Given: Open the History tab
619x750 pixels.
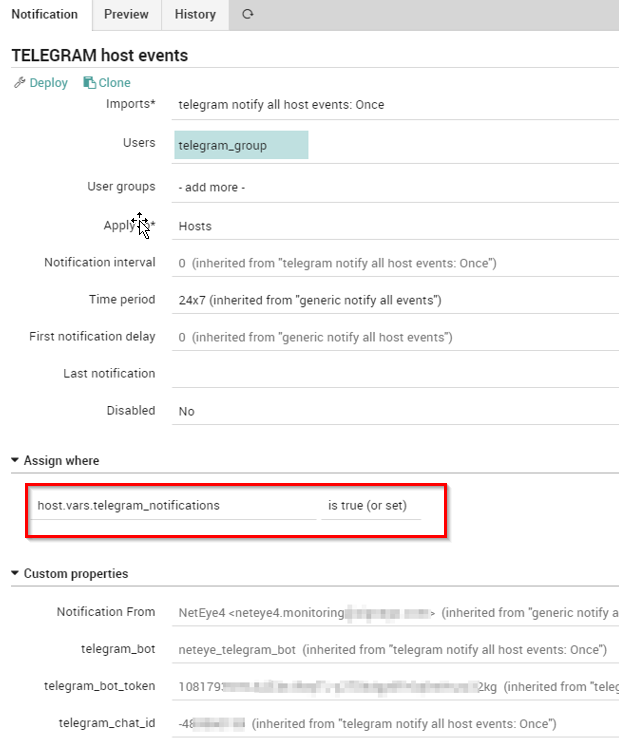Looking at the screenshot, I should 195,14.
